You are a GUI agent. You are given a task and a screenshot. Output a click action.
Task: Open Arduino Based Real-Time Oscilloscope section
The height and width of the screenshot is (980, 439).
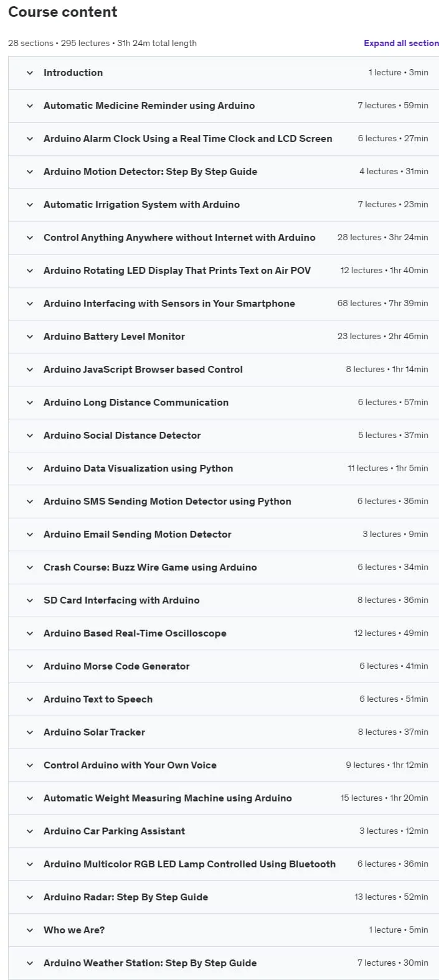[224, 633]
